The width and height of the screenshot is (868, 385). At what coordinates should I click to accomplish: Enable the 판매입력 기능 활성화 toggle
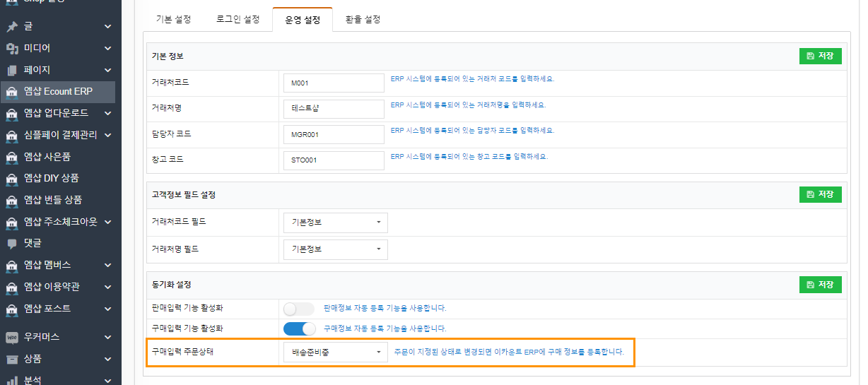pos(298,309)
